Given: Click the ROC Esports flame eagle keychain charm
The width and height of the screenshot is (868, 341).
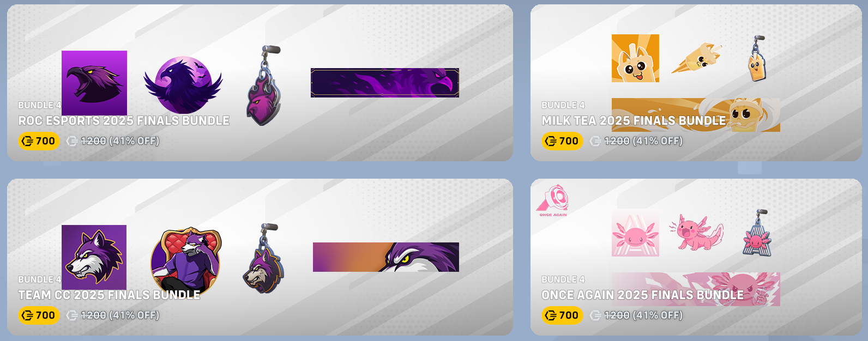Looking at the screenshot, I should coord(263,86).
